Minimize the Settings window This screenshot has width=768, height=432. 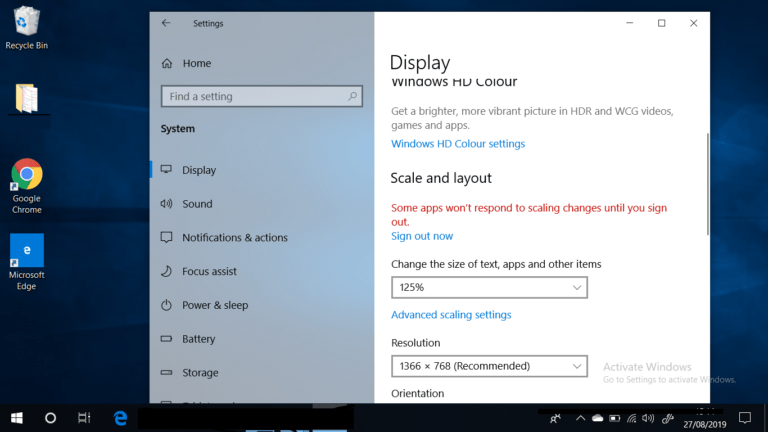point(629,23)
